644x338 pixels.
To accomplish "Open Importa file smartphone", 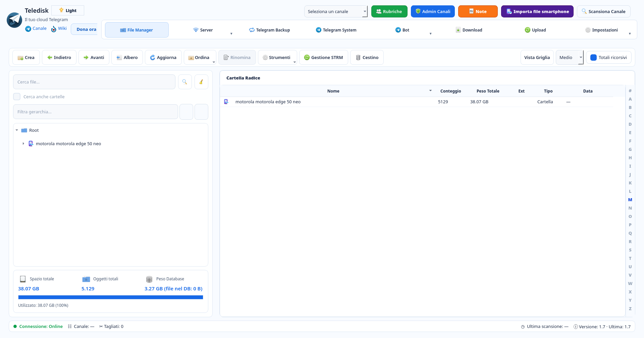I will tap(537, 11).
